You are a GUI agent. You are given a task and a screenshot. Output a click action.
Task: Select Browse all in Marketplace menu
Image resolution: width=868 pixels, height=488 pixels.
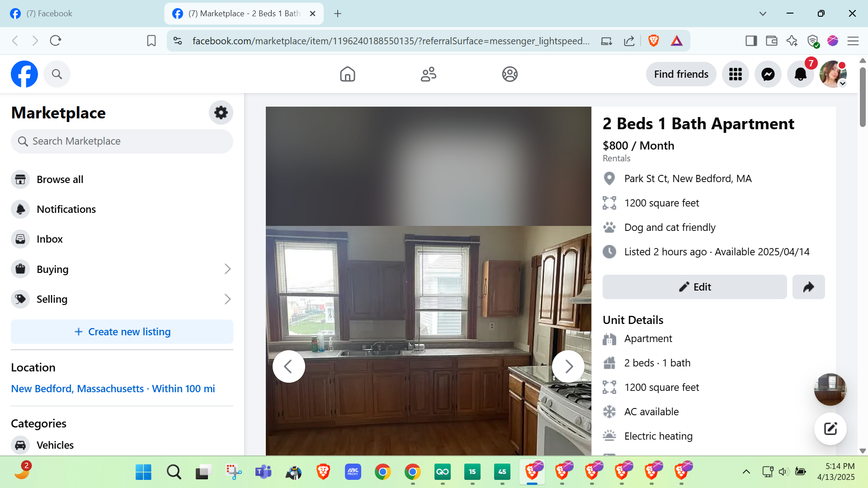60,179
